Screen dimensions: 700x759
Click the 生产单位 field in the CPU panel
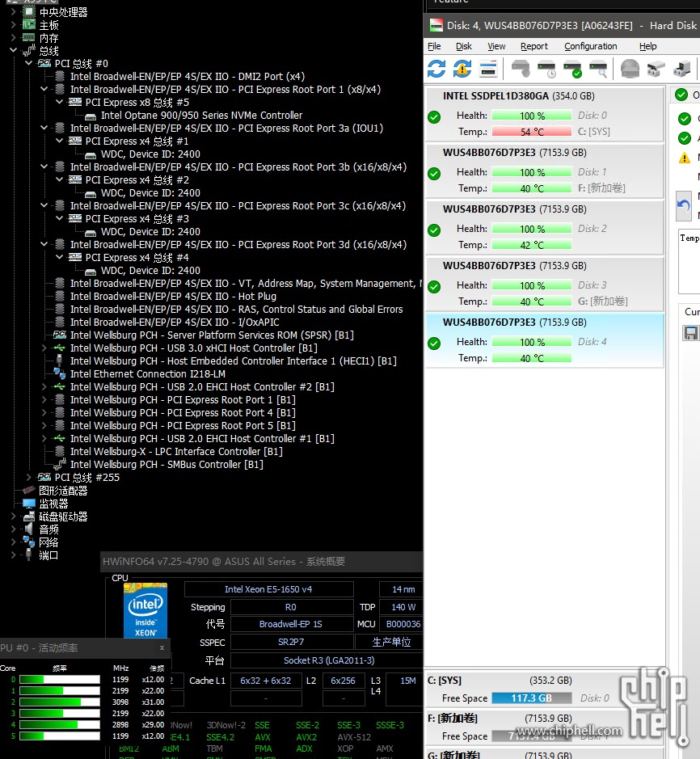391,643
